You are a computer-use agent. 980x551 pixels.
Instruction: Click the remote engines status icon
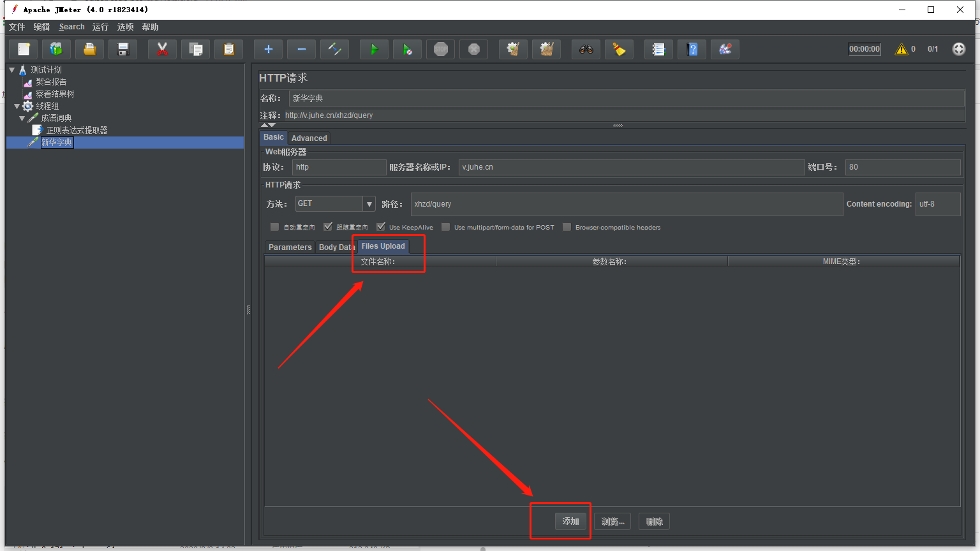coord(958,49)
